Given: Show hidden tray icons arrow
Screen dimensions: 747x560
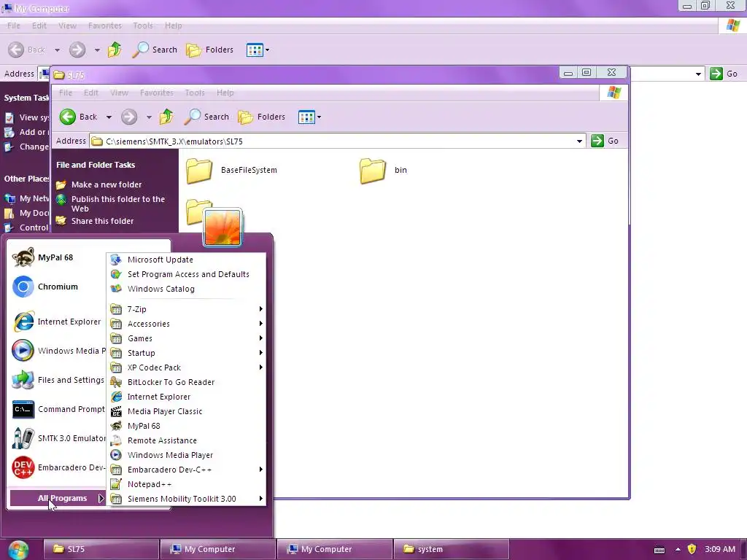Looking at the screenshot, I should (x=678, y=550).
